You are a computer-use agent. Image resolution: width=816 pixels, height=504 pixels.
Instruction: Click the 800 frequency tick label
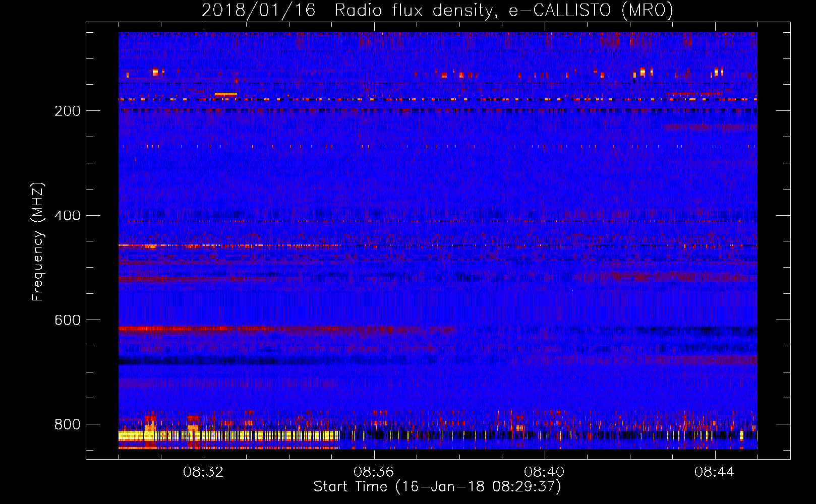coord(68,424)
